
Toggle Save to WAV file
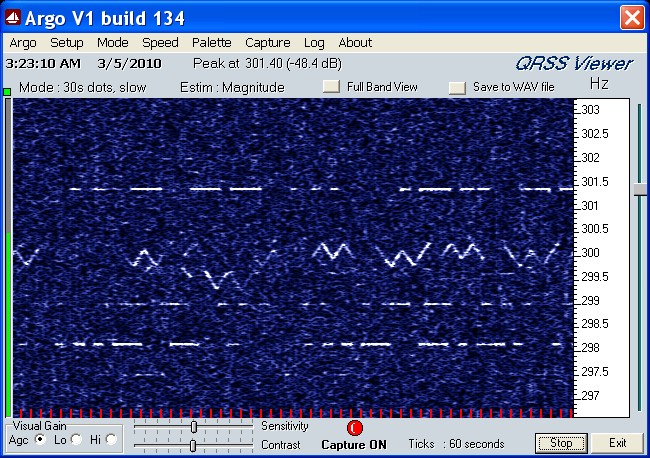(457, 87)
